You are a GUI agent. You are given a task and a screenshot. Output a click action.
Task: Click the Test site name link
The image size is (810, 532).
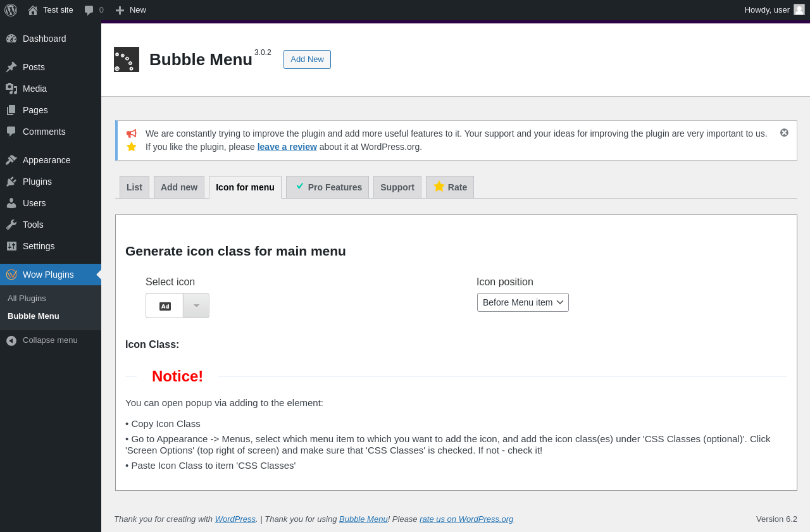[x=58, y=10]
